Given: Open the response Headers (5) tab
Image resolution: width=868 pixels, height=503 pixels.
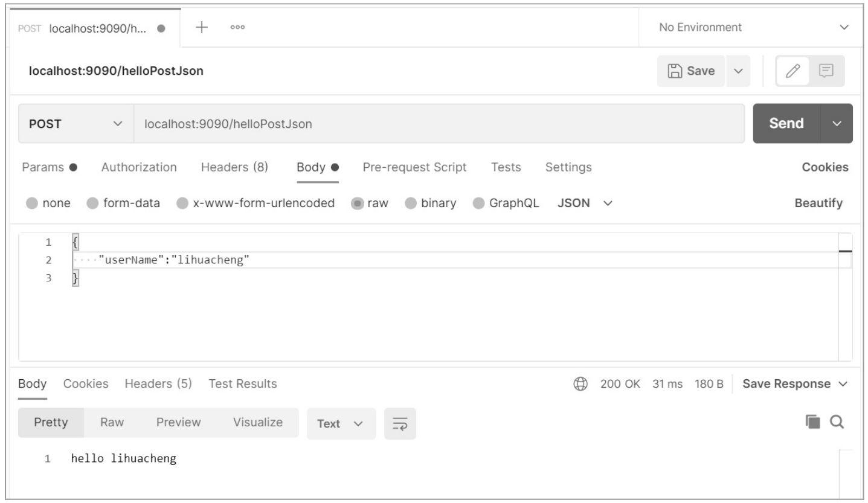Looking at the screenshot, I should 158,384.
